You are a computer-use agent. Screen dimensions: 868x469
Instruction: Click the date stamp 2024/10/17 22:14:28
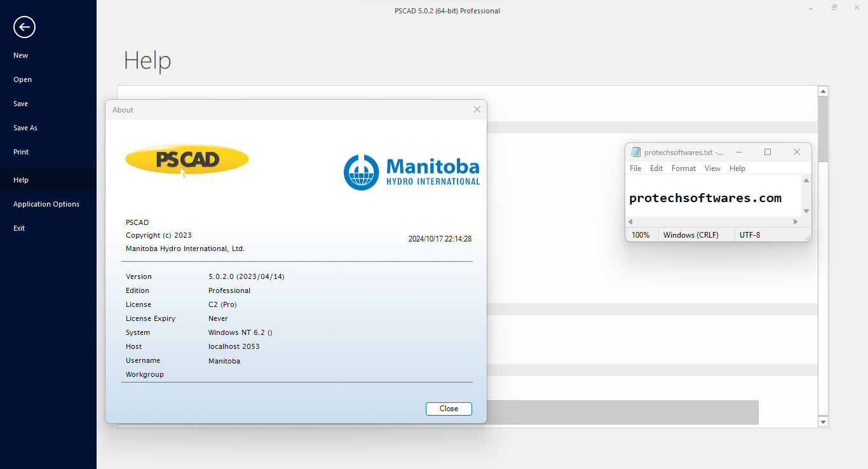[x=440, y=239]
